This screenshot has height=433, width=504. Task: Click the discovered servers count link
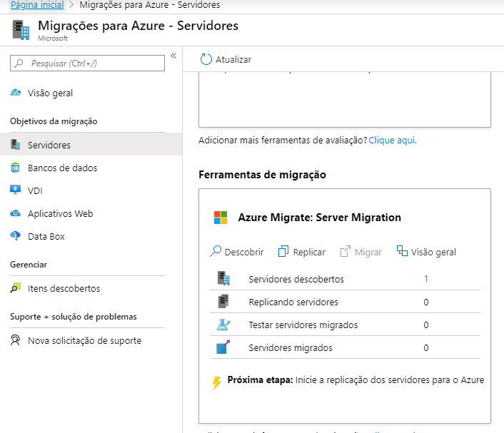[426, 279]
